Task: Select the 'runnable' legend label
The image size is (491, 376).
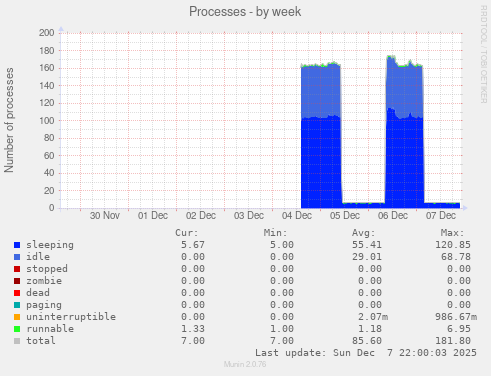Action: (x=50, y=329)
